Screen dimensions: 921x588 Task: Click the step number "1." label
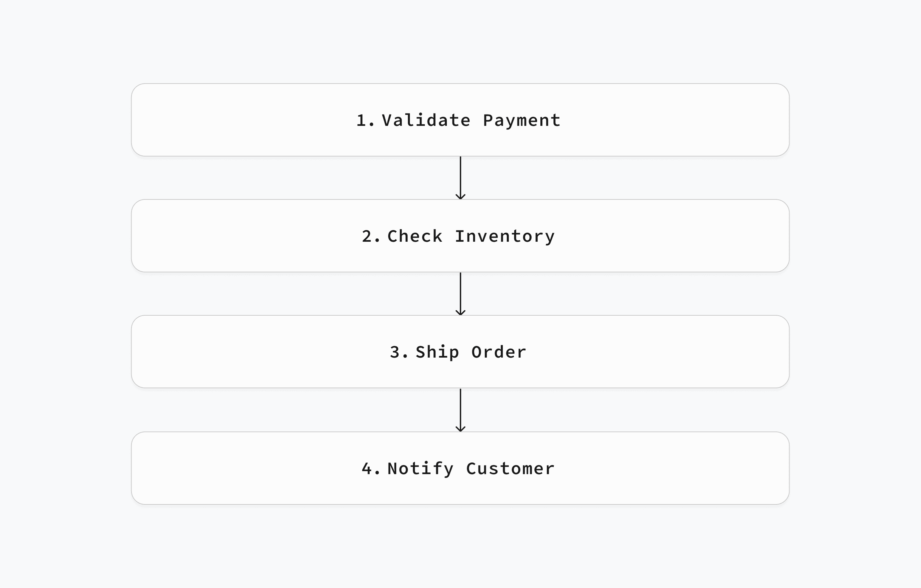[x=366, y=121]
